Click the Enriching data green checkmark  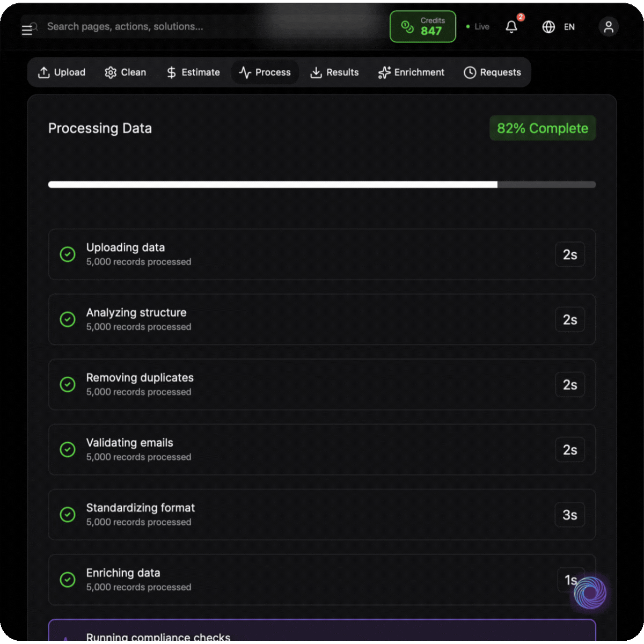pos(68,580)
